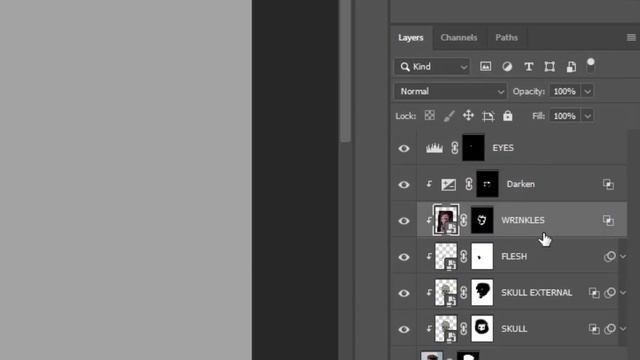Expand the FLESH layer smart filters
640x360 pixels.
click(x=623, y=257)
